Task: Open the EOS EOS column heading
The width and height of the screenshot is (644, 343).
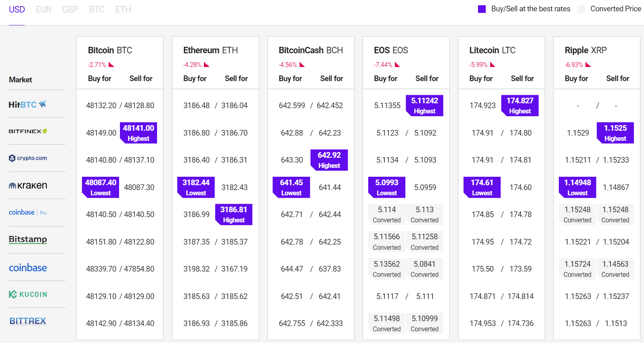Action: [391, 50]
